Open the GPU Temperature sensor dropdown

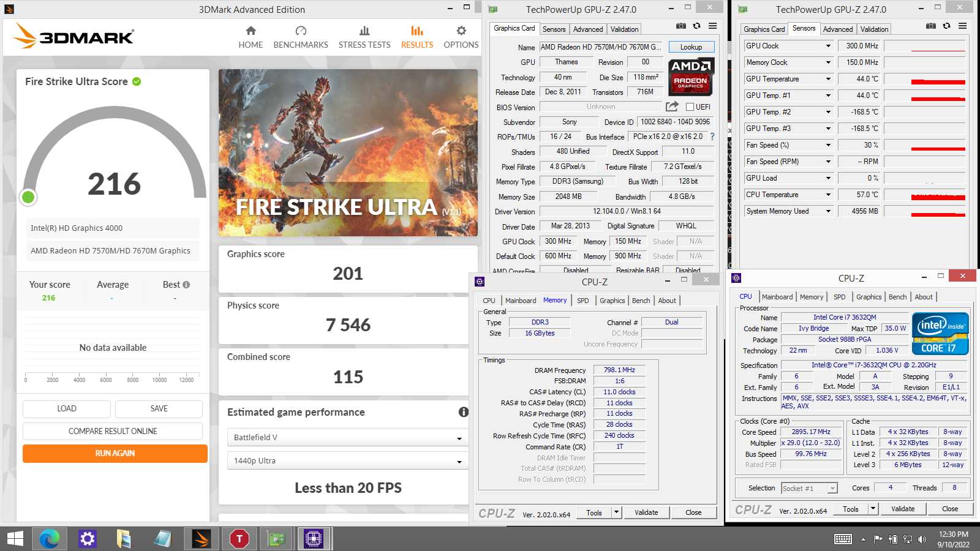coord(828,79)
